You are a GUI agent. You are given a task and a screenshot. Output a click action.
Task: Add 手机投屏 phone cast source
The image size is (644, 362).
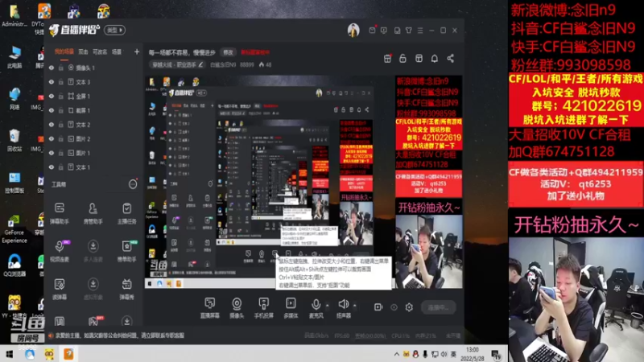264,308
